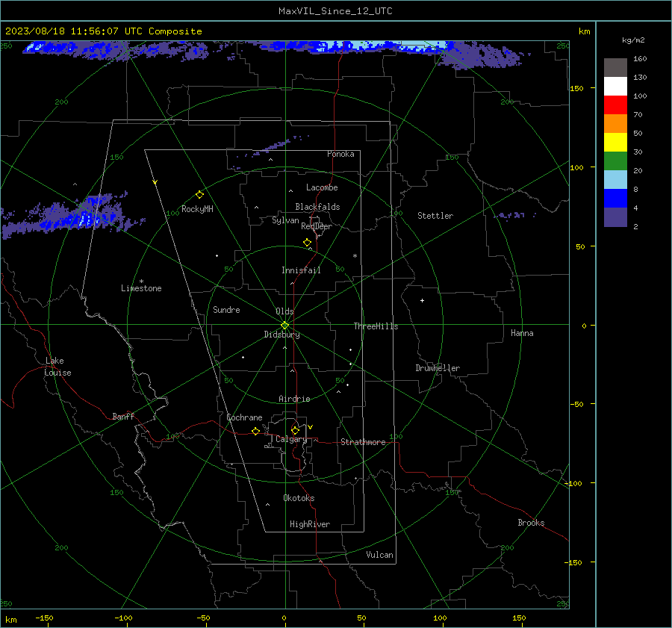
Task: Pick the red 70-100 legend swatch
Action: 615,105
